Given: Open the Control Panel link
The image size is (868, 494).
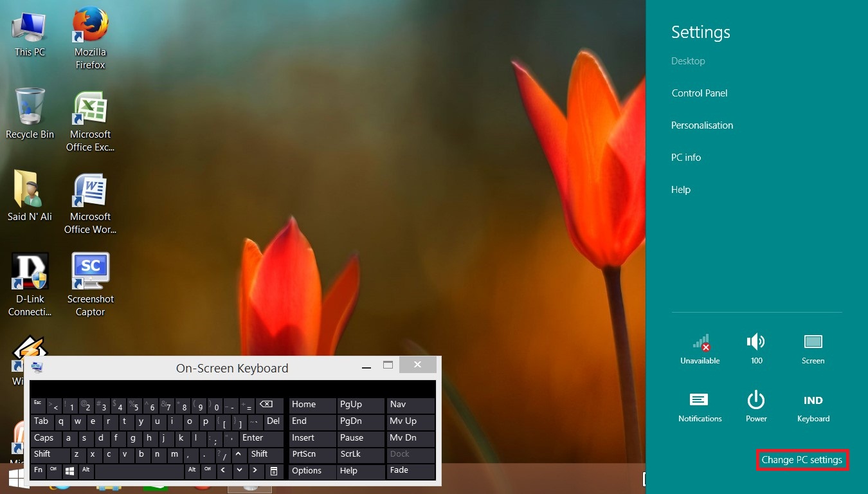Looking at the screenshot, I should 699,93.
